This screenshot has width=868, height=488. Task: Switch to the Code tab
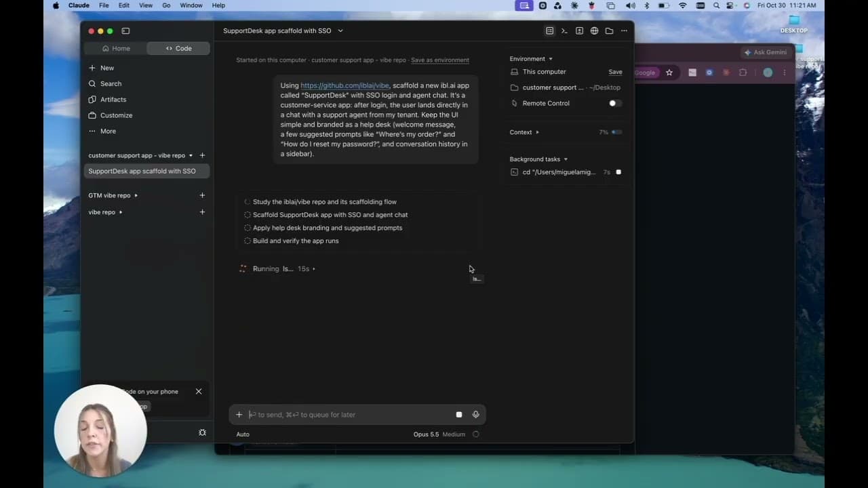pos(178,48)
